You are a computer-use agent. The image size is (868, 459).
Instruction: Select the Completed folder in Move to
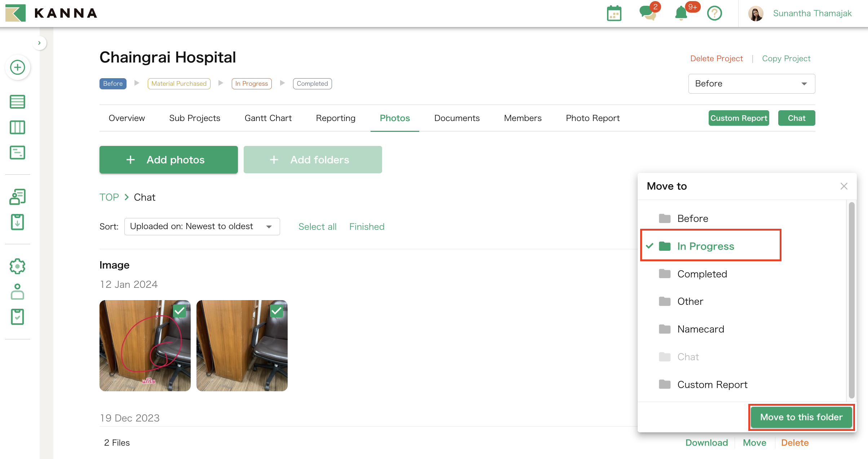[701, 274]
